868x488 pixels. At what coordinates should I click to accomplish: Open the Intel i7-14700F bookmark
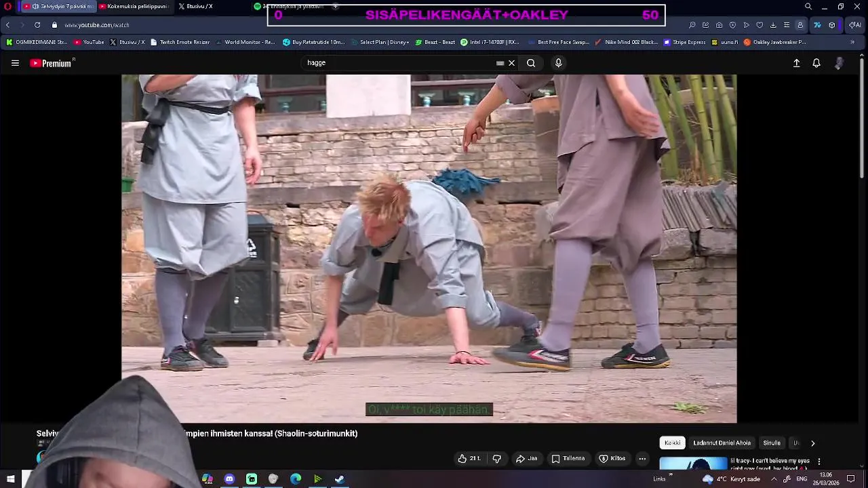[x=490, y=42]
